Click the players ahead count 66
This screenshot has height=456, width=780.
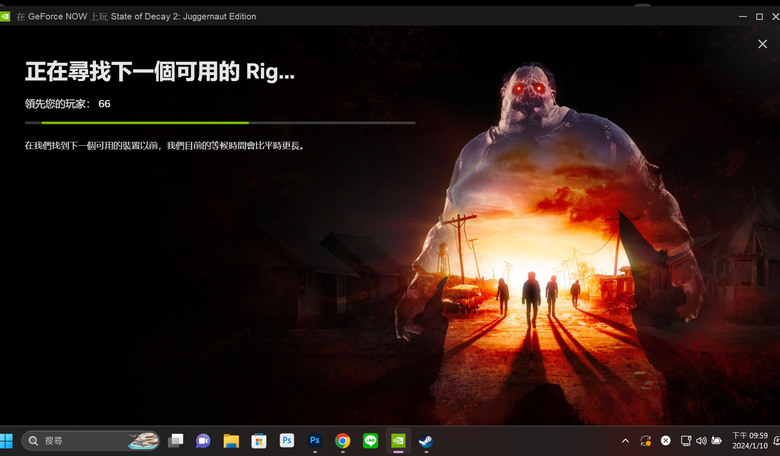[x=104, y=104]
